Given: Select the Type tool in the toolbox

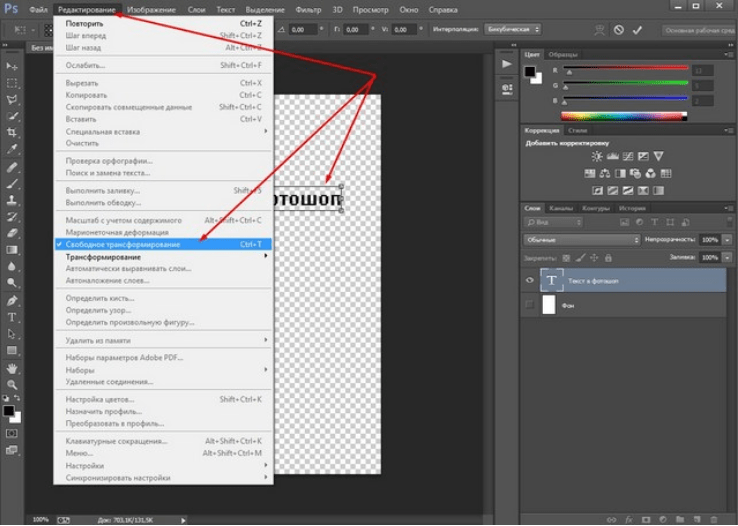Looking at the screenshot, I should (x=12, y=317).
